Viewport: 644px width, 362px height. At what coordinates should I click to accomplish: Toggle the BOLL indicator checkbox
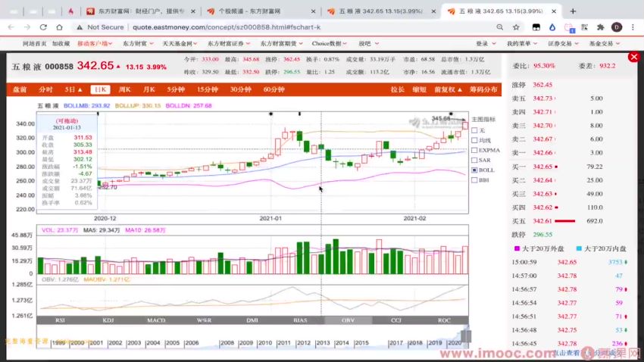(x=475, y=170)
